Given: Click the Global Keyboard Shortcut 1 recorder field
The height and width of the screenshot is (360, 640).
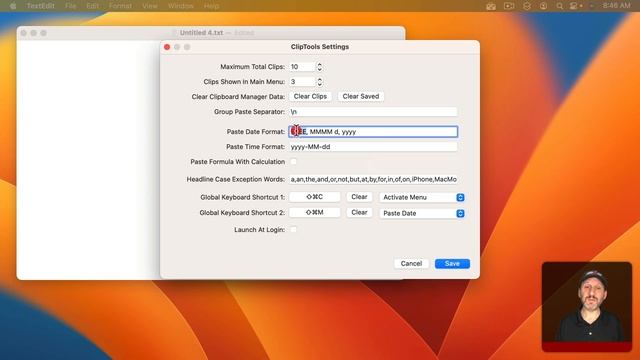Looking at the screenshot, I should pyautogui.click(x=314, y=197).
